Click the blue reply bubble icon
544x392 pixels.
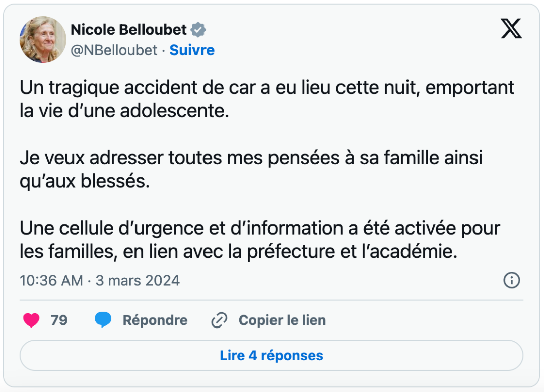pyautogui.click(x=103, y=320)
